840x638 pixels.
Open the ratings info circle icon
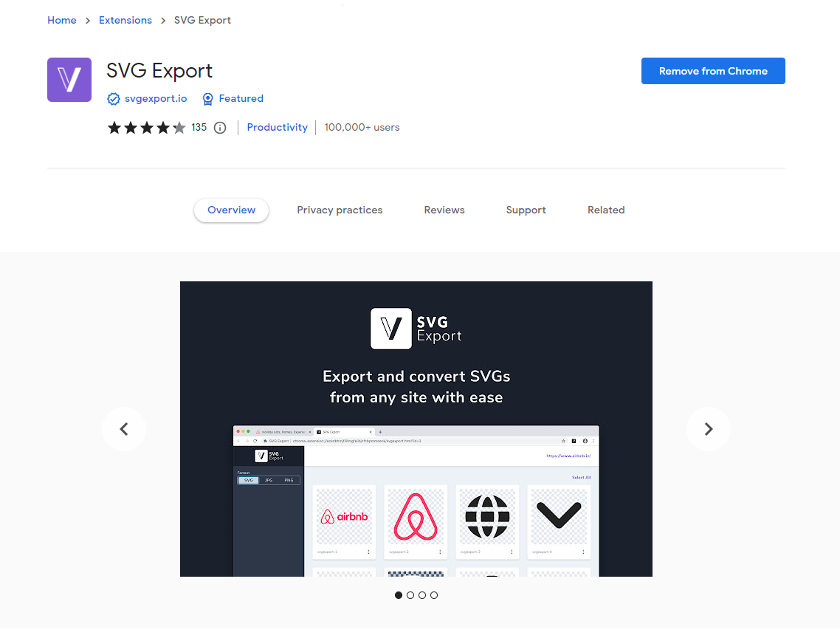[220, 128]
